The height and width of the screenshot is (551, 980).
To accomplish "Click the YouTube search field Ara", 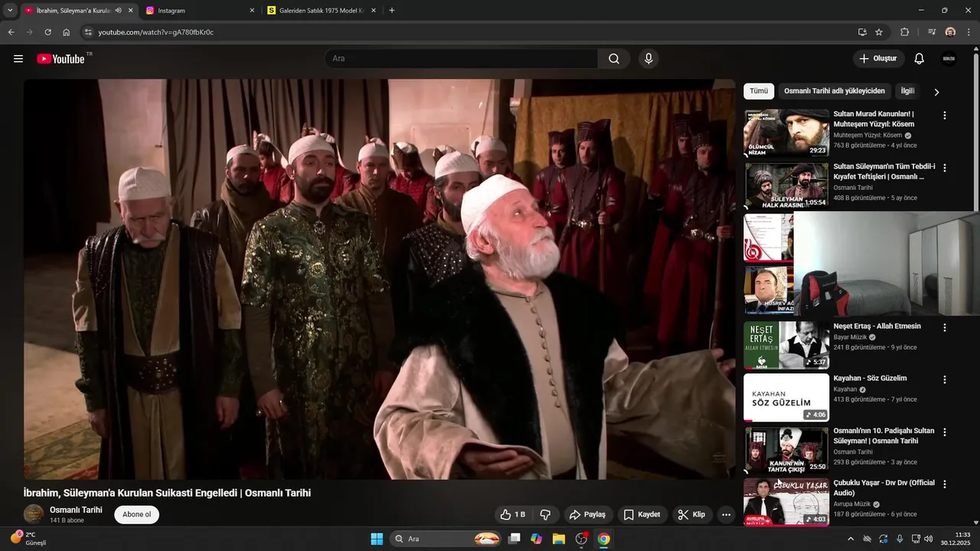I will pos(462,59).
